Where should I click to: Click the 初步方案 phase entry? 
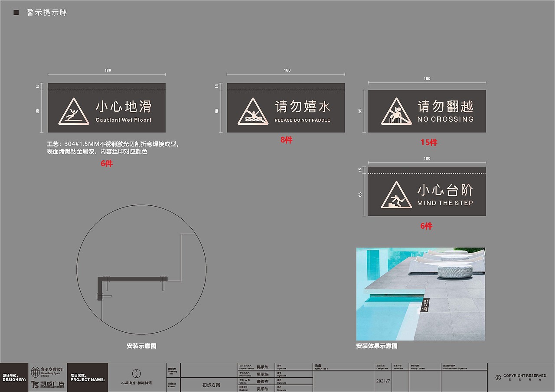(x=211, y=385)
